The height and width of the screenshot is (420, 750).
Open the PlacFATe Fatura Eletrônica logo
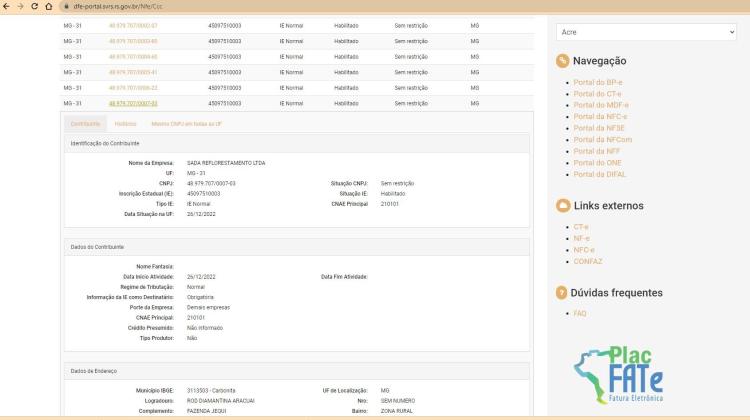(x=618, y=375)
